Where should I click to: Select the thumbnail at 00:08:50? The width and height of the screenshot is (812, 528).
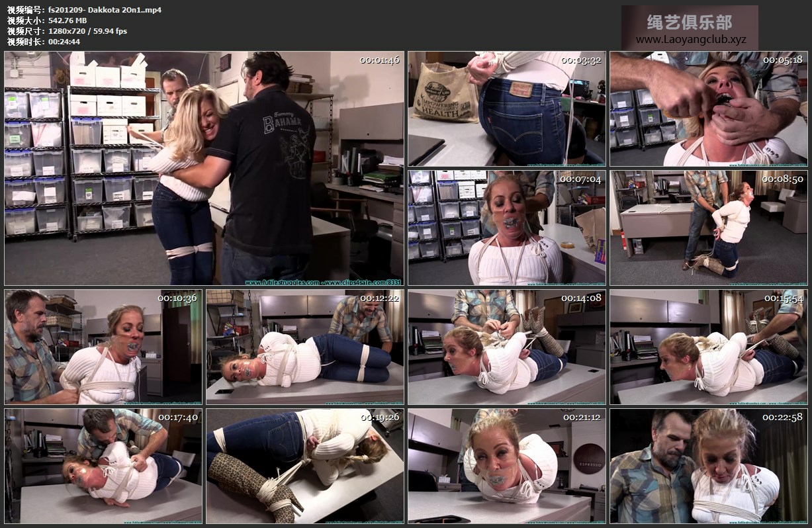tap(707, 228)
